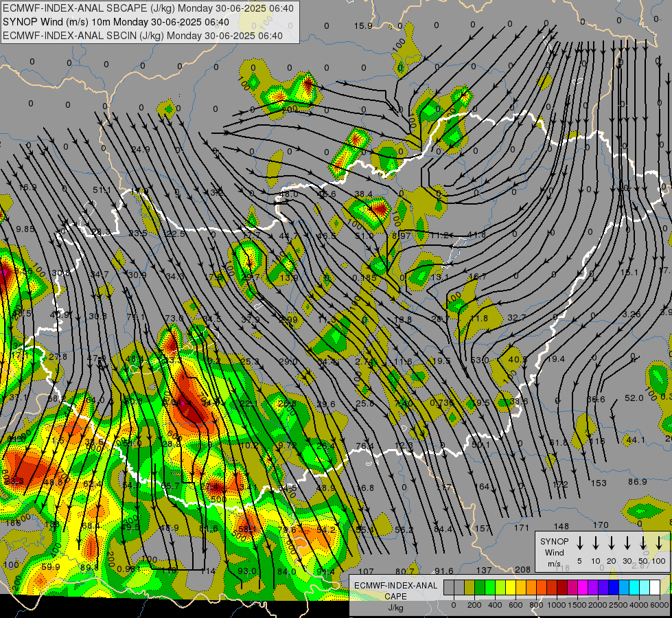Pick the white swatch ending the CAPE legend

(655, 587)
